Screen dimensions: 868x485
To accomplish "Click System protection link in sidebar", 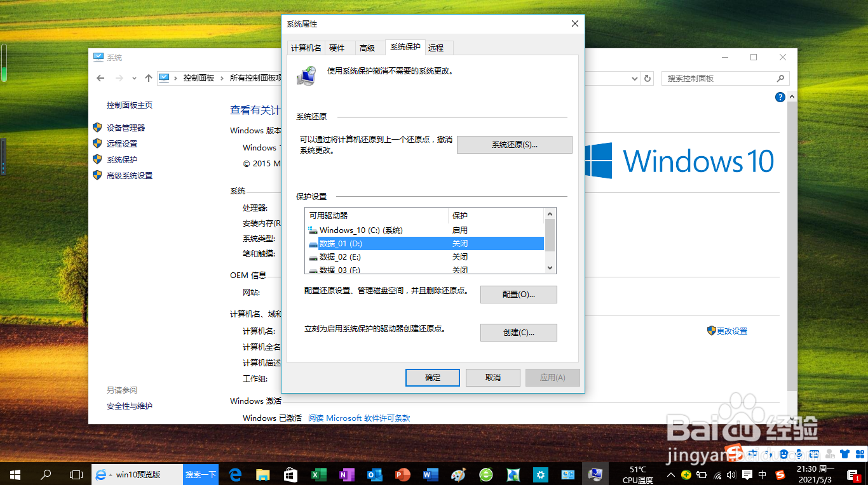I will click(x=122, y=159).
